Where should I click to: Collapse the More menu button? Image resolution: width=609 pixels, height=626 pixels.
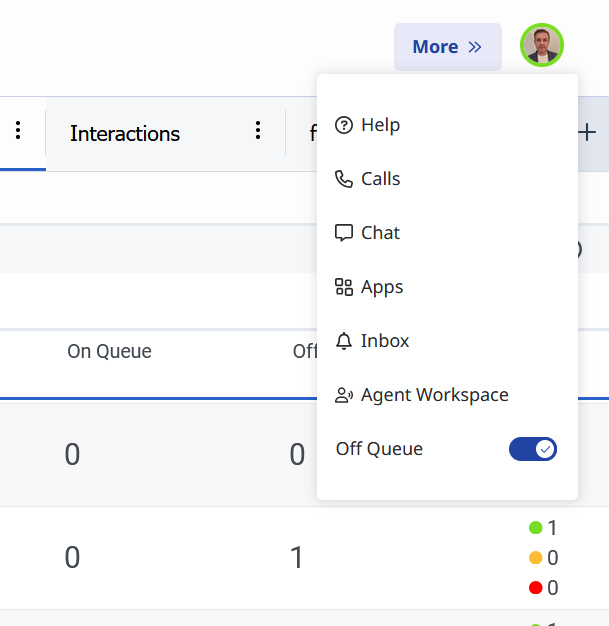pos(447,47)
